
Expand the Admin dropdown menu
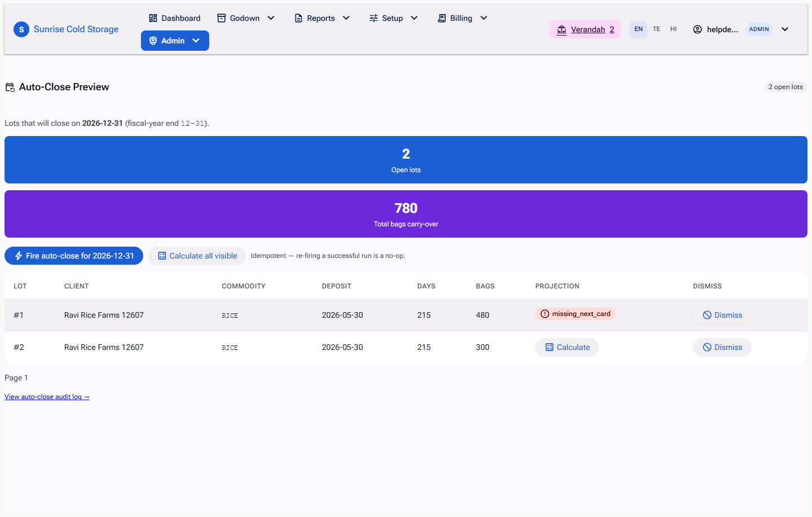pyautogui.click(x=175, y=41)
